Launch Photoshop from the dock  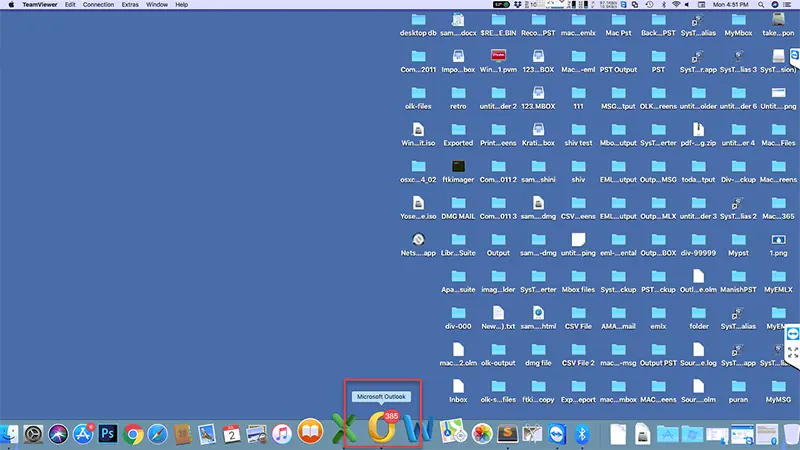point(108,434)
